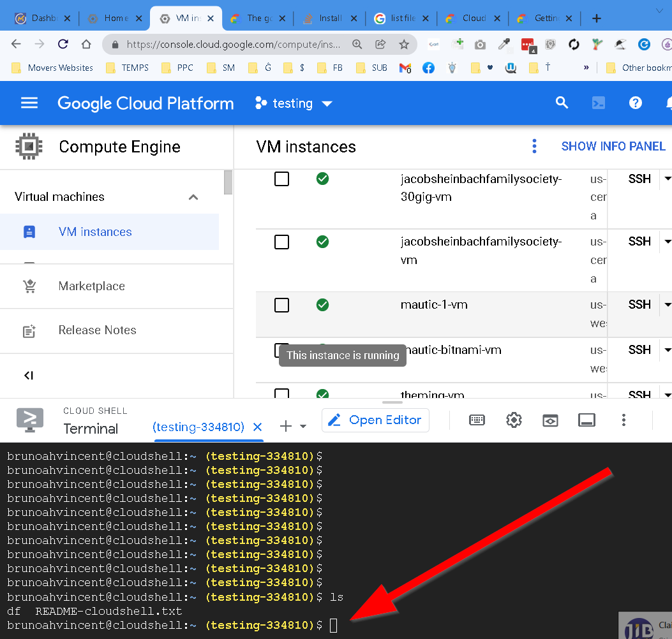Screen dimensions: 672x639
Task: Click the zoom magnifier icon in address bar
Action: point(357,44)
